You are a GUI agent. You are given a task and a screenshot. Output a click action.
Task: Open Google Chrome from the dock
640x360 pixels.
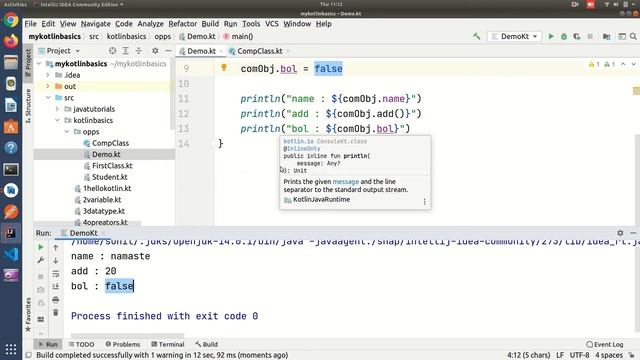pos(11,20)
